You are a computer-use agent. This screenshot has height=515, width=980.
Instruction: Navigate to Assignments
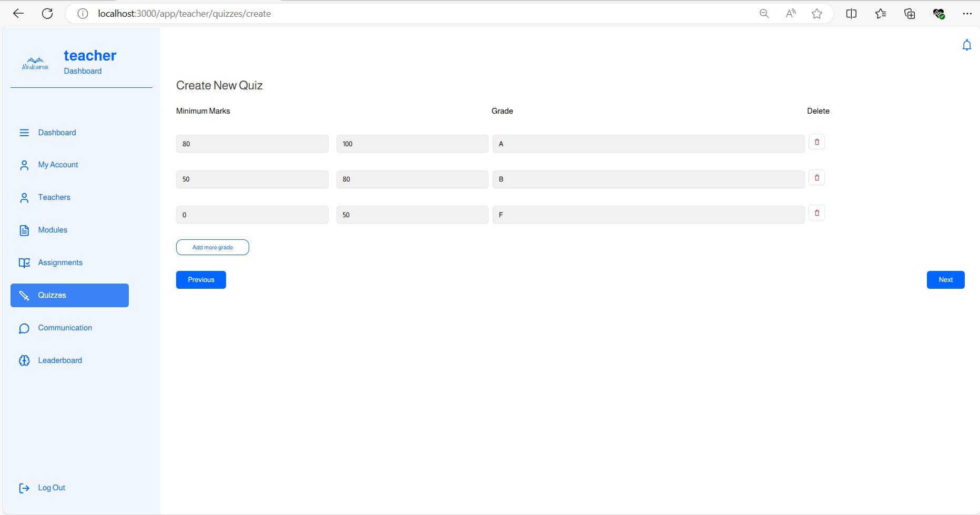tap(60, 262)
